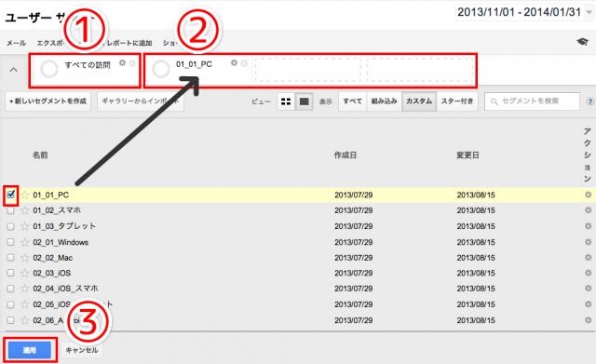This screenshot has height=364, width=596.
Task: Open gear settings for 01_01_PC segment chip
Action: tap(234, 62)
